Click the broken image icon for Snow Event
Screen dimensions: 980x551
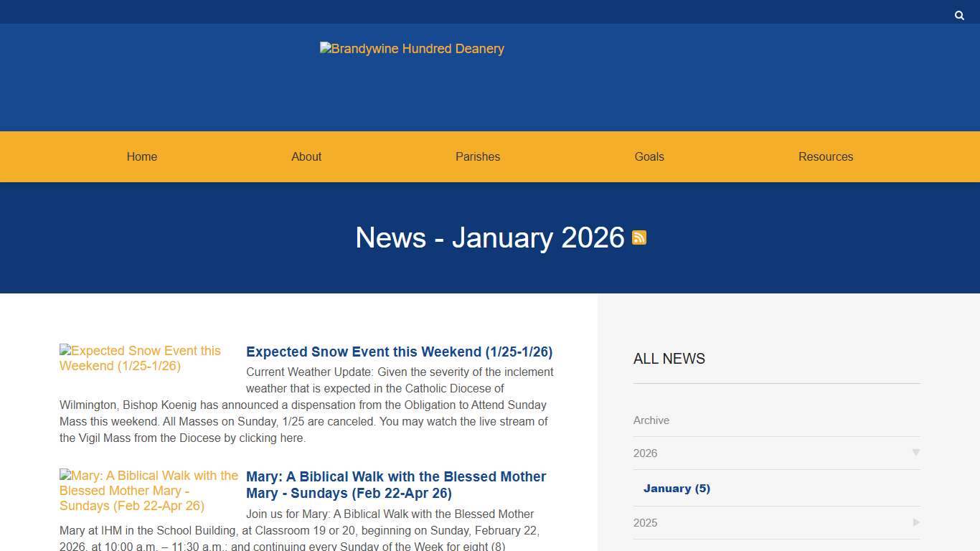[64, 351]
